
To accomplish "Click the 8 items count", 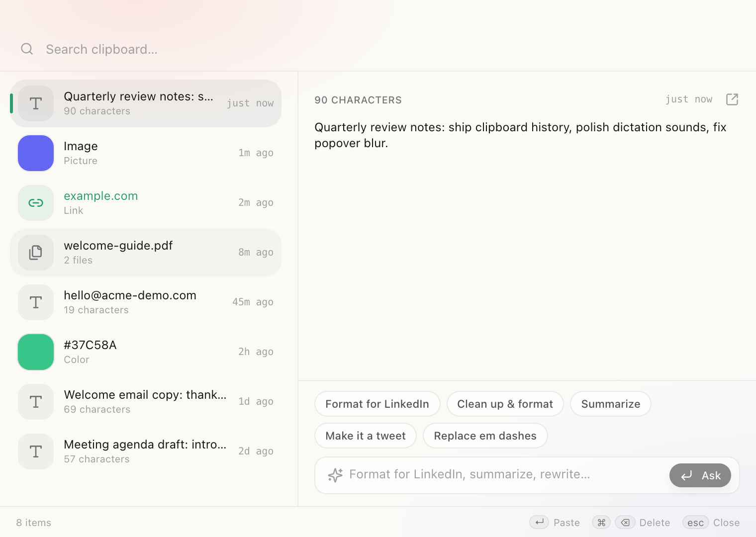I will pos(34,523).
